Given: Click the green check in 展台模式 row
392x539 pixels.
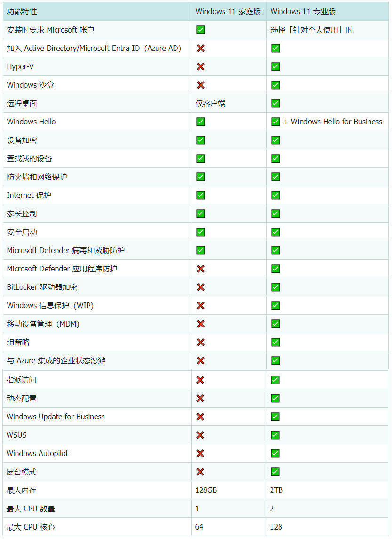Looking at the screenshot, I should point(275,472).
